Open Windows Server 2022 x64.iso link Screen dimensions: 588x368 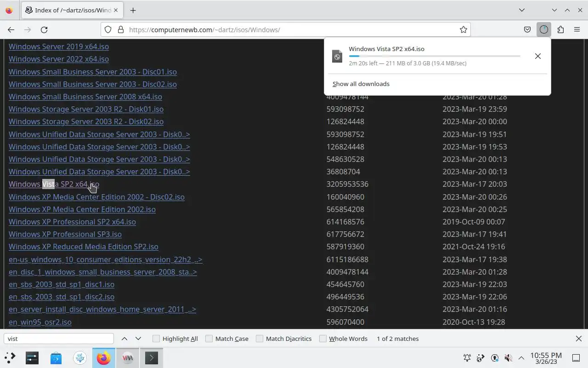tap(59, 59)
